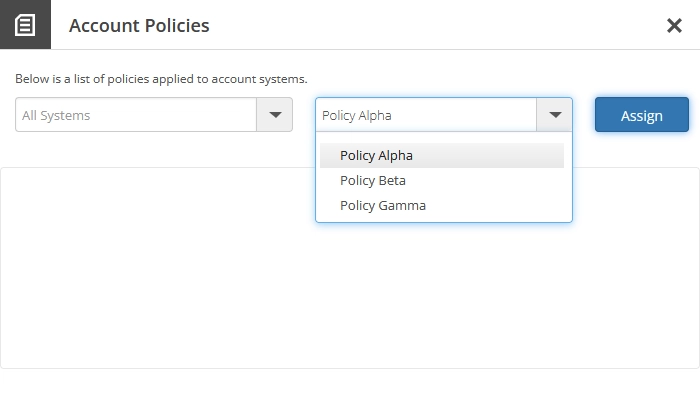Choose Policy Beta from the list
The width and height of the screenshot is (700, 394).
pos(442,180)
